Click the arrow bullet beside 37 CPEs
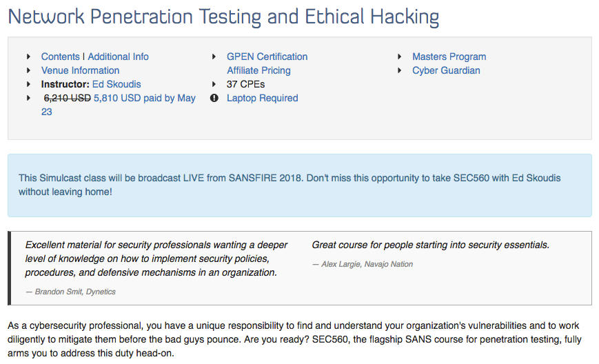Viewport: 599px width, 364px height. point(214,84)
